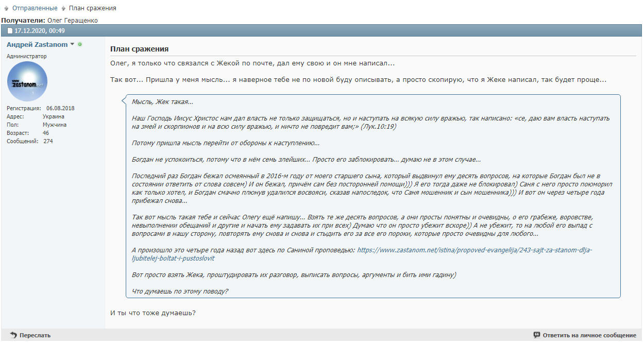Open the Отправленные folder link
Image resolution: width=644 pixels, height=344 pixels.
coord(35,8)
